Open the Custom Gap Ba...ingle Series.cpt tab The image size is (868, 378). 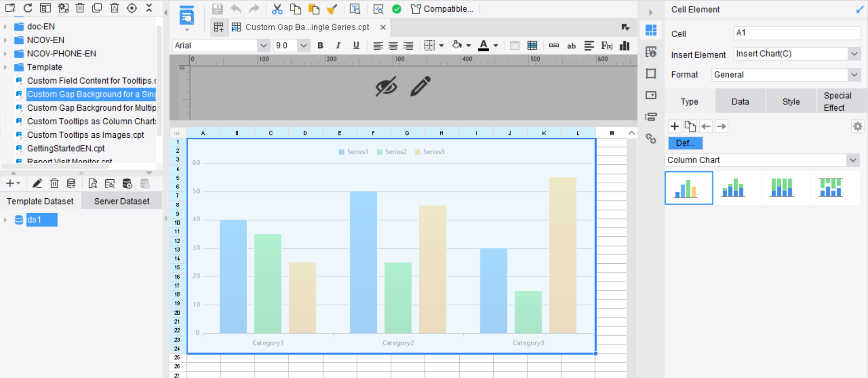pos(307,27)
